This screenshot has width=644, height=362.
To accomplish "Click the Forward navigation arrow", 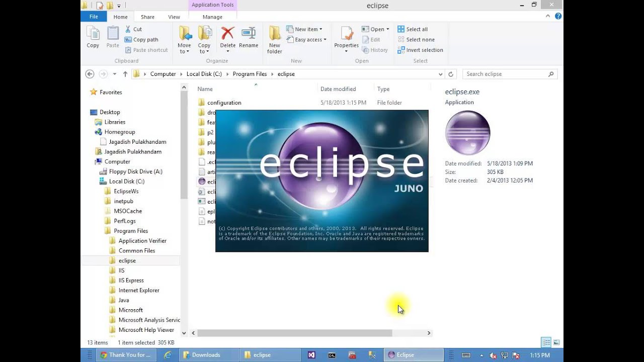I will [x=103, y=74].
